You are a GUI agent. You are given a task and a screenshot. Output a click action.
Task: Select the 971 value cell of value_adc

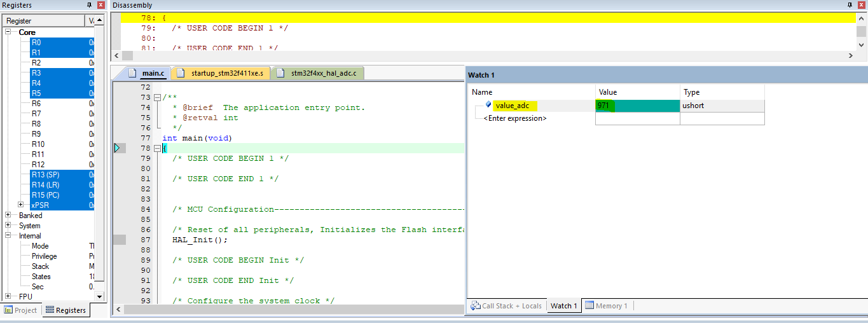(637, 106)
